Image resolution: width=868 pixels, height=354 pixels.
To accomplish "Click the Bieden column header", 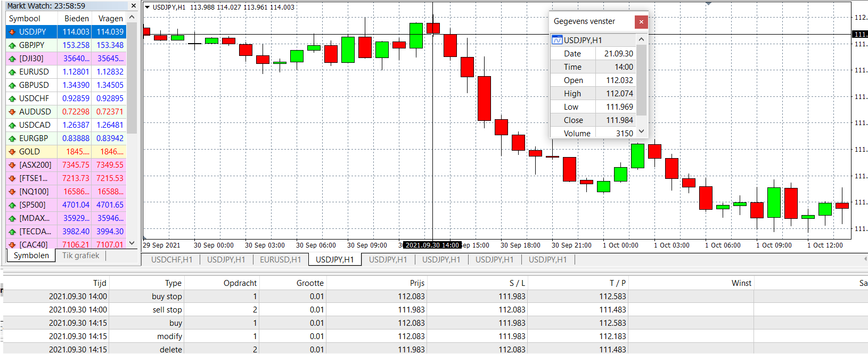I will tap(75, 19).
